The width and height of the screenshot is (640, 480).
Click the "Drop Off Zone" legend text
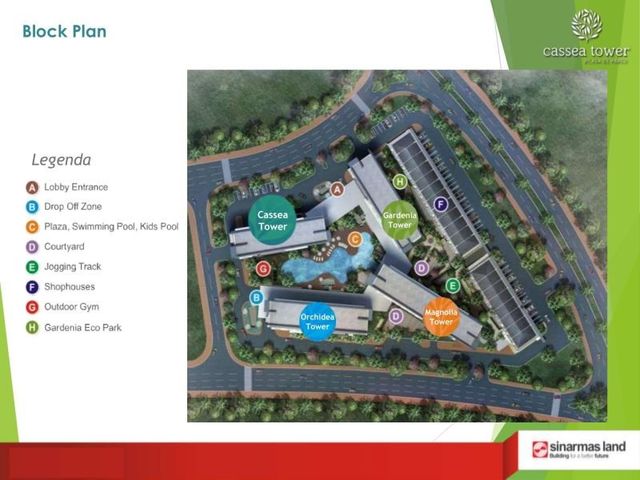(x=73, y=207)
